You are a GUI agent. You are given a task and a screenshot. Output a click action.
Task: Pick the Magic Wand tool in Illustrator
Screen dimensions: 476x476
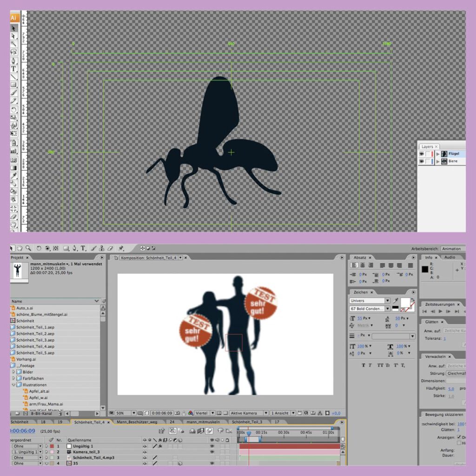pos(14,44)
